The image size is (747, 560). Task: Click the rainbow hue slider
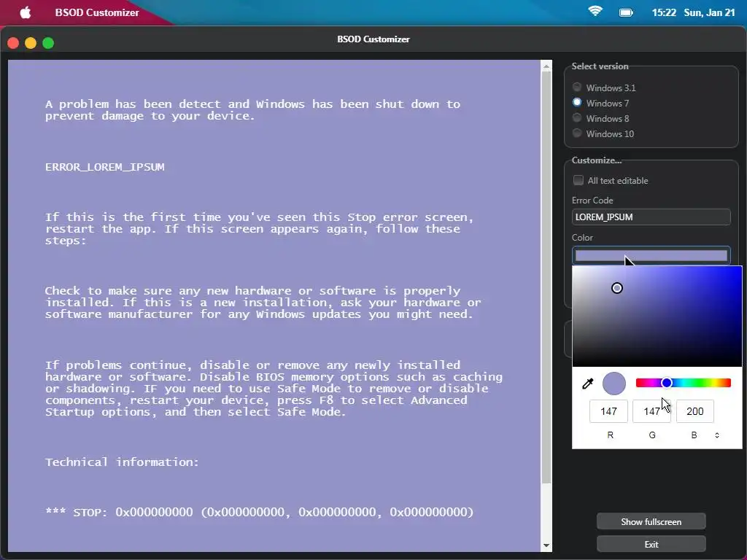tap(683, 383)
